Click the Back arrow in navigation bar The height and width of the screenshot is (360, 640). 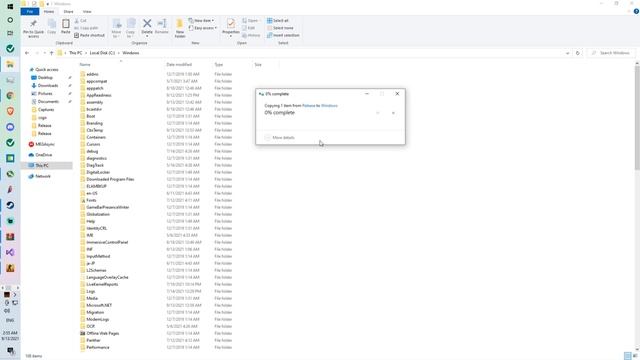[27, 53]
